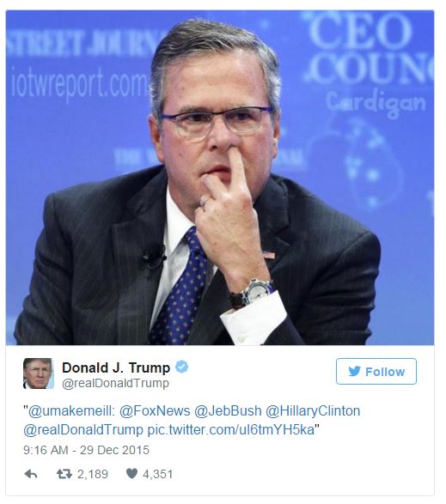Click the blue verified badge
Viewport: 446px width, 504px height.
pyautogui.click(x=182, y=367)
